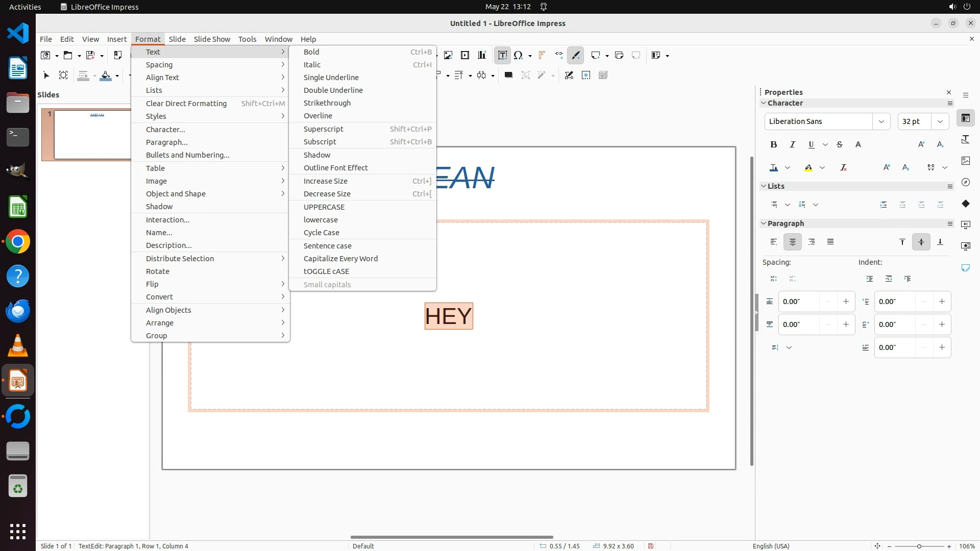Click the Bold icon in Character panel
The height and width of the screenshot is (551, 980).
(774, 145)
